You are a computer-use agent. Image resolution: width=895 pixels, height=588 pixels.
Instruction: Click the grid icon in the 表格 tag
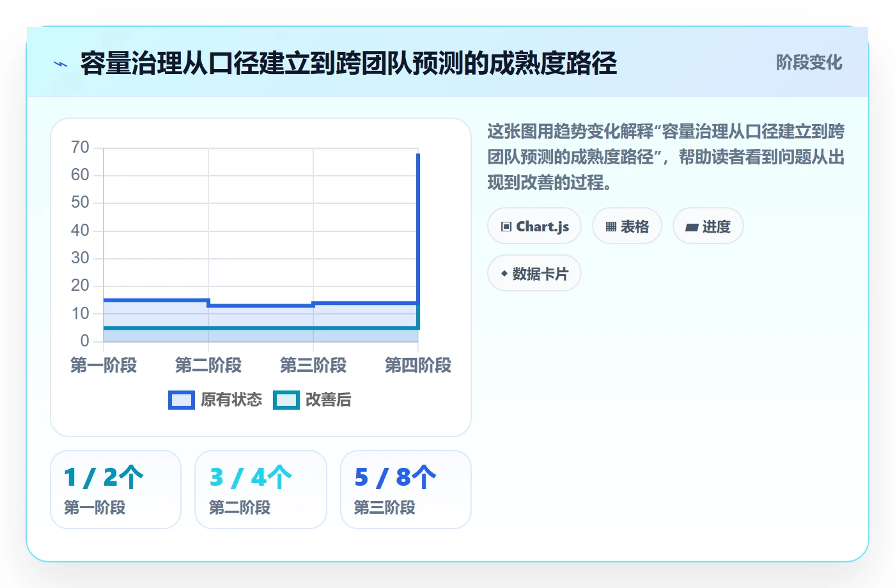click(611, 227)
